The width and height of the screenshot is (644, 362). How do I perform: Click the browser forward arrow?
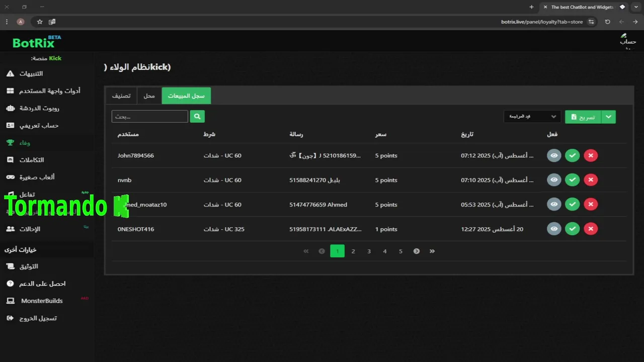pos(635,22)
